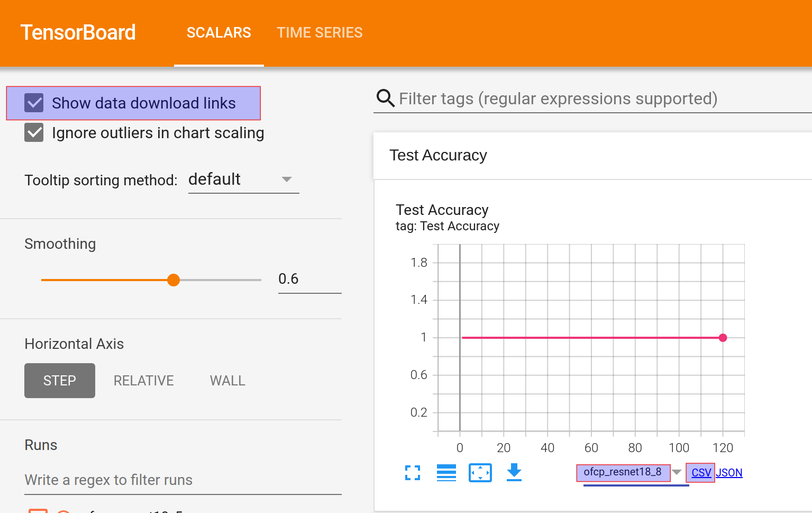The width and height of the screenshot is (812, 513).
Task: Uncheck Show data download links
Action: [34, 103]
